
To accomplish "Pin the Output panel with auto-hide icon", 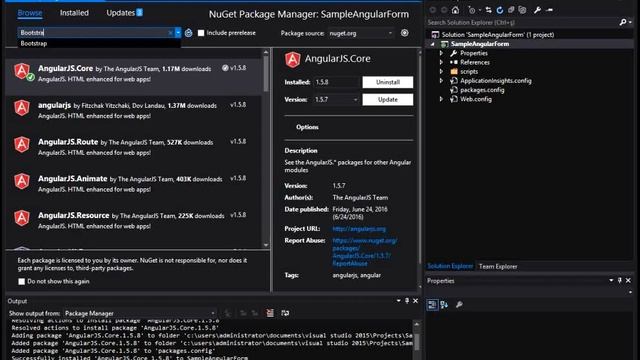I will [x=407, y=301].
